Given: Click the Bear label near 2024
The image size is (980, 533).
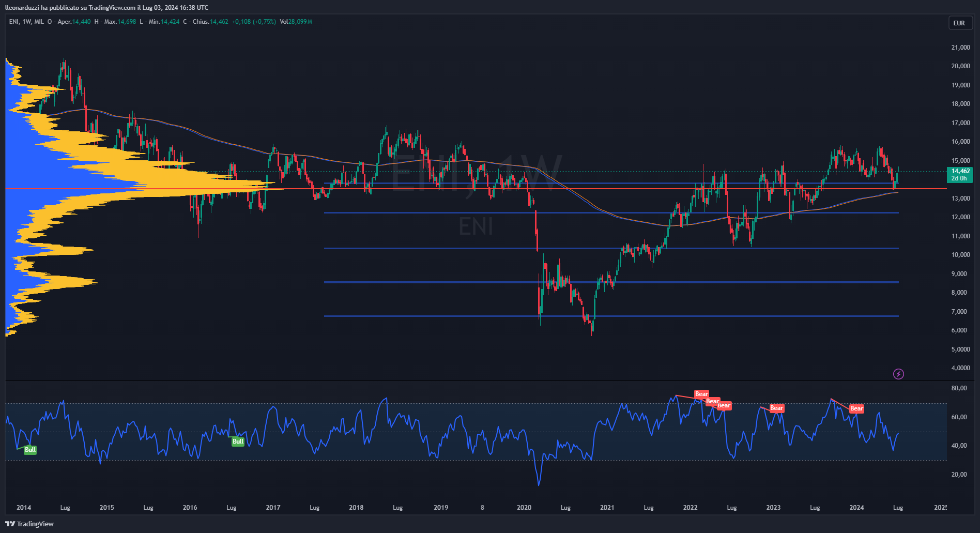Looking at the screenshot, I should [856, 408].
